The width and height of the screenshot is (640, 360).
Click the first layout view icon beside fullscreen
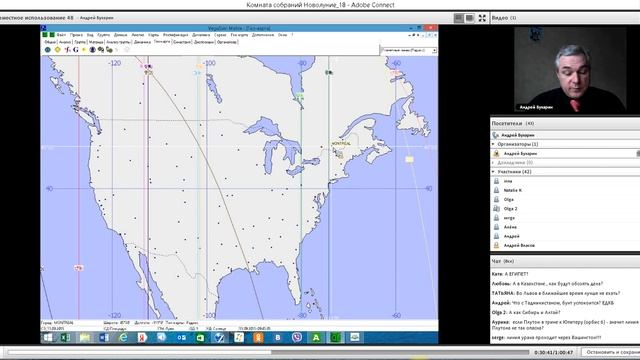point(459,18)
